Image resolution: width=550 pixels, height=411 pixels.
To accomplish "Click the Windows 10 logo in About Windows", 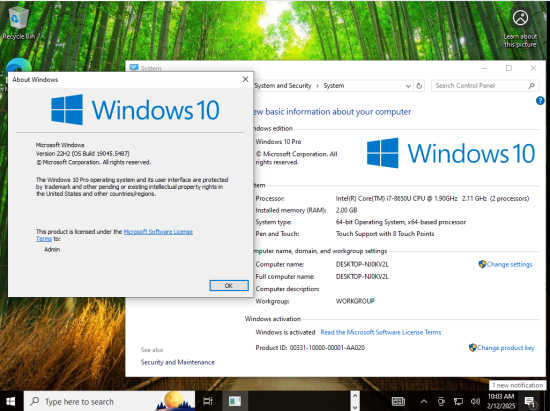I will coord(135,109).
